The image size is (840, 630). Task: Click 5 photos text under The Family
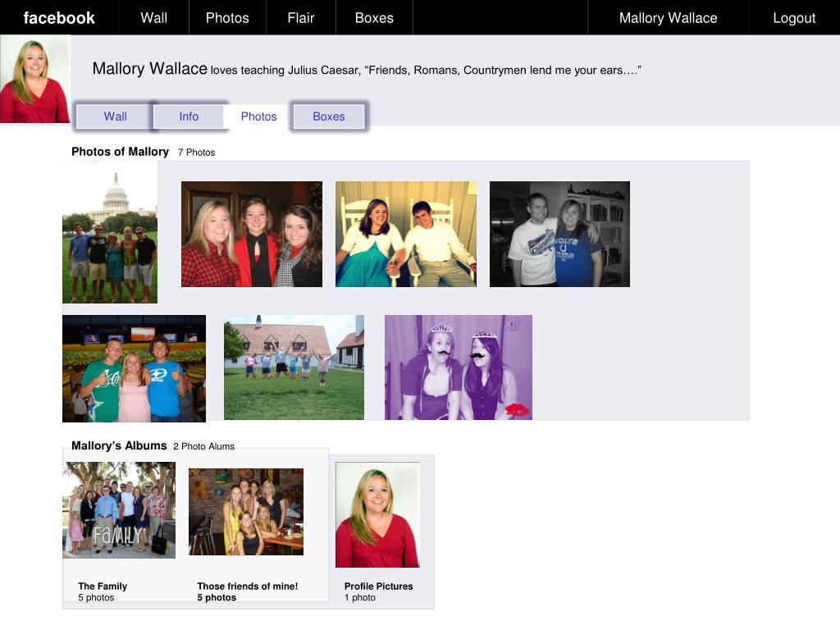click(x=96, y=597)
